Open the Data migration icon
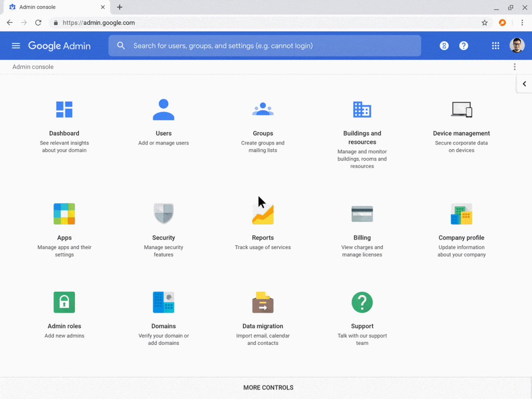The image size is (532, 399). tap(263, 302)
